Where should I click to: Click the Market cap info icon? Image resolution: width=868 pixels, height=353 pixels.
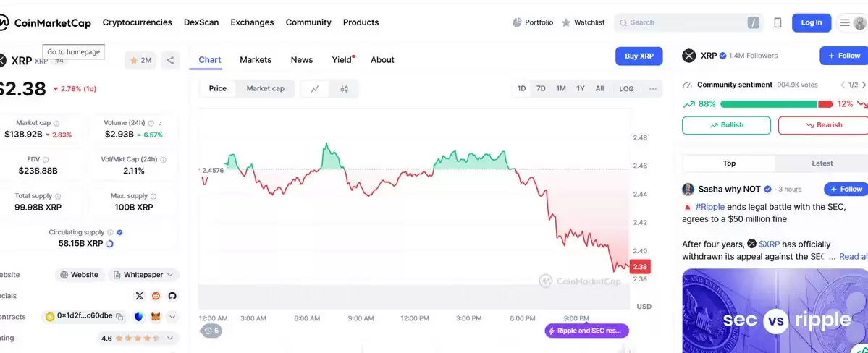(x=56, y=124)
